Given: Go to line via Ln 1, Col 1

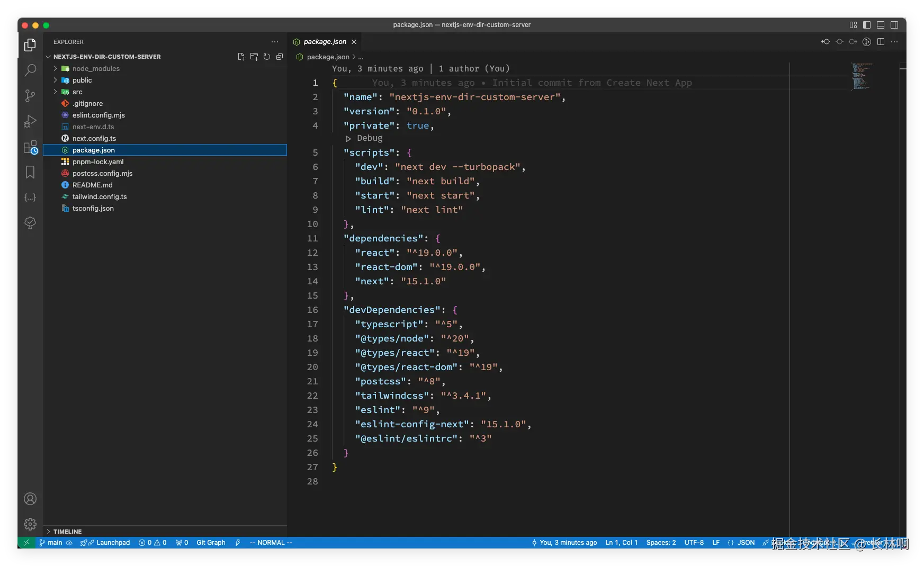Looking at the screenshot, I should tap(621, 543).
